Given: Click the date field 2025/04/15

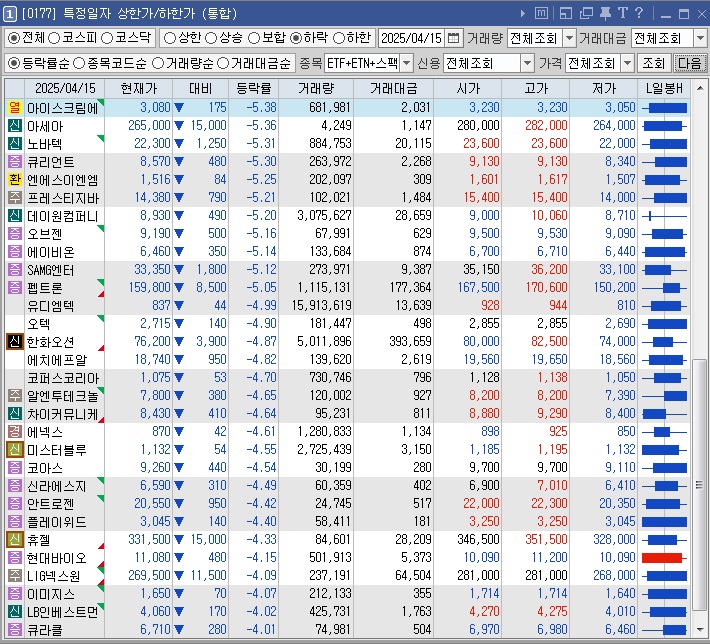Looking at the screenshot, I should tap(411, 38).
